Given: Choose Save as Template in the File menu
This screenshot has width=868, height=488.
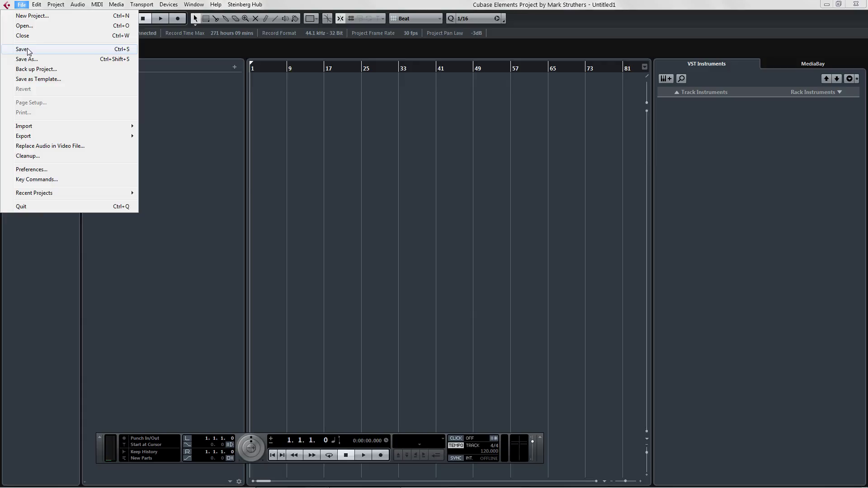Looking at the screenshot, I should tap(38, 79).
